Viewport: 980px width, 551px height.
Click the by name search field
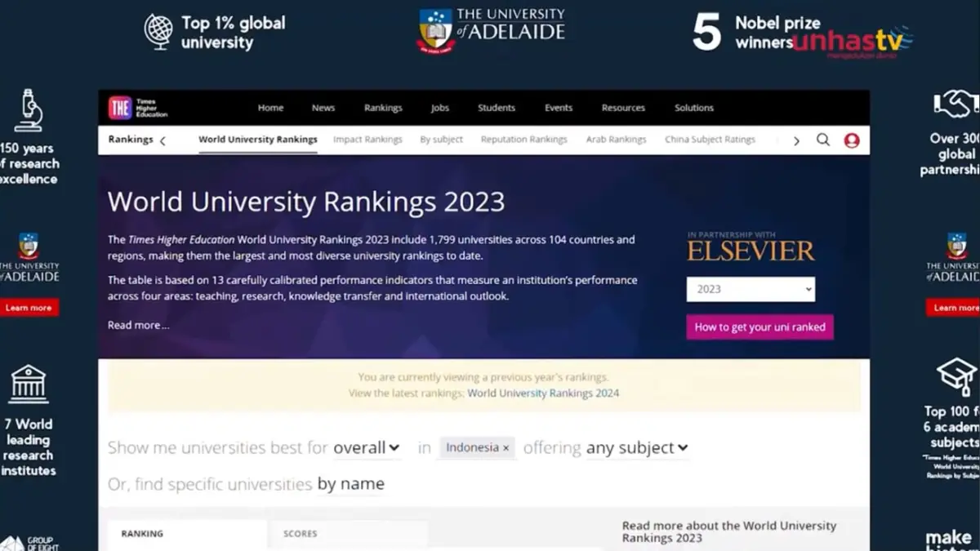tap(350, 484)
